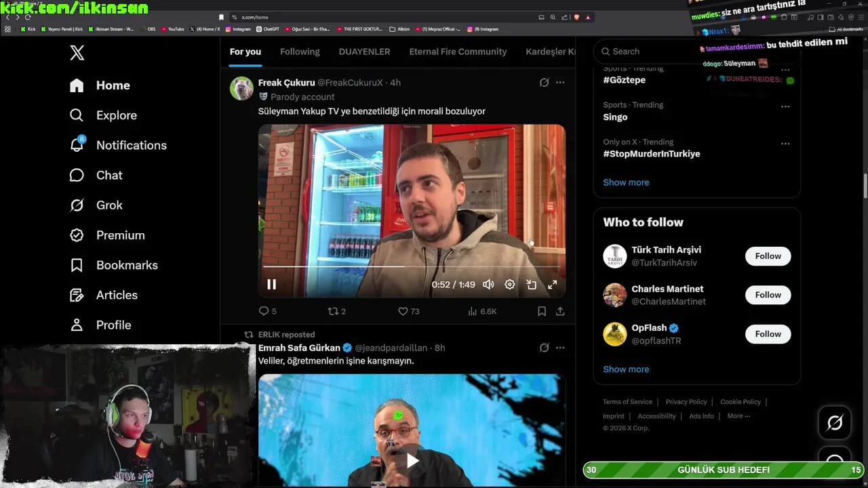The height and width of the screenshot is (488, 868).
Task: Share Freak Çukuru's post
Action: coord(560,311)
